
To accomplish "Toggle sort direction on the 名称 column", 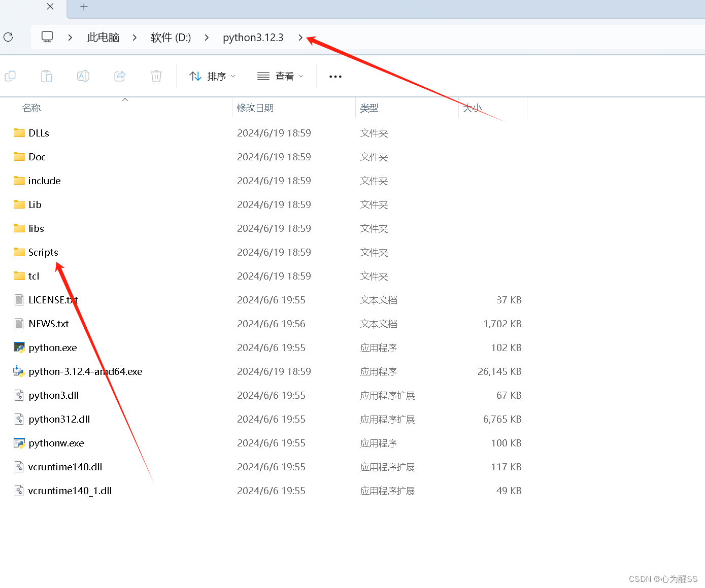I will (31, 108).
